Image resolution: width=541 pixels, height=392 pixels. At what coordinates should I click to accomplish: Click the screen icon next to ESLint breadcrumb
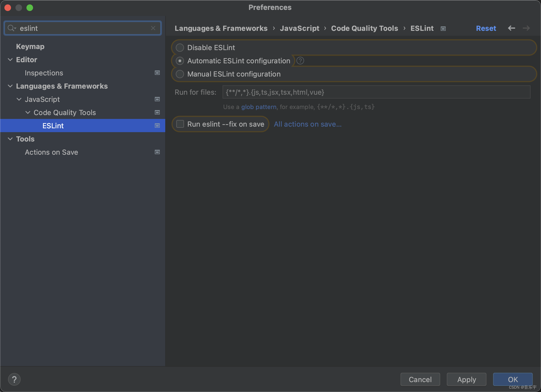pos(443,28)
